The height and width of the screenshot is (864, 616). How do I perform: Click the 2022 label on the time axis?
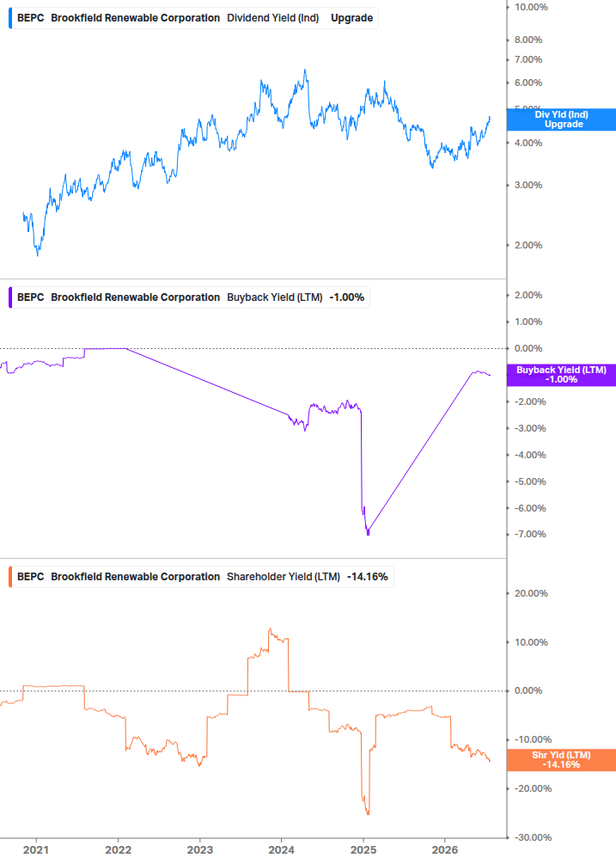[x=118, y=849]
